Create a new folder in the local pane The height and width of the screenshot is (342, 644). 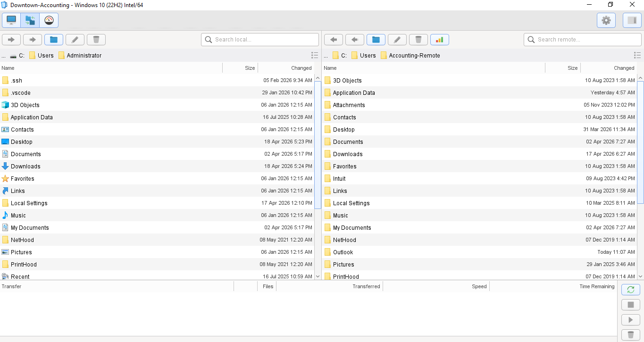(53, 40)
